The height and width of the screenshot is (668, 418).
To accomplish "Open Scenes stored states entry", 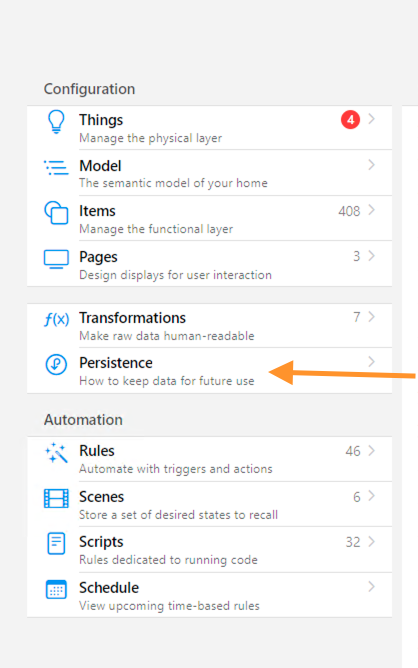I will coord(209,504).
